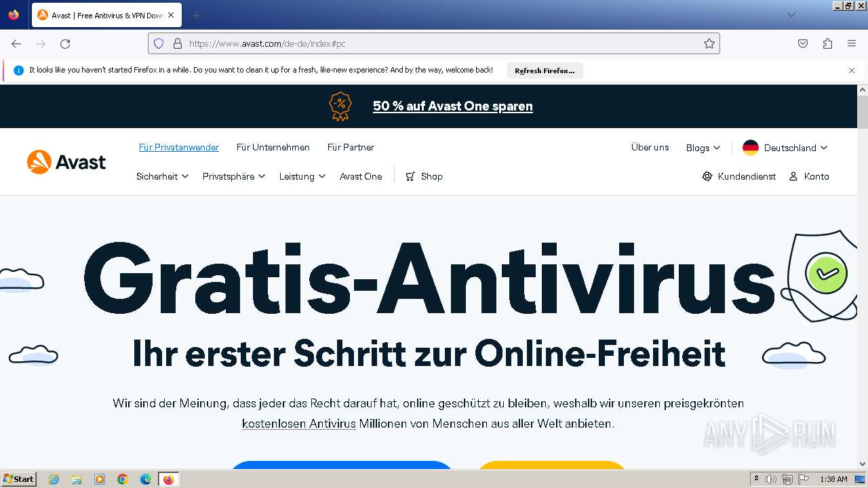Reload the current page
This screenshot has height=488, width=868.
click(x=65, y=43)
